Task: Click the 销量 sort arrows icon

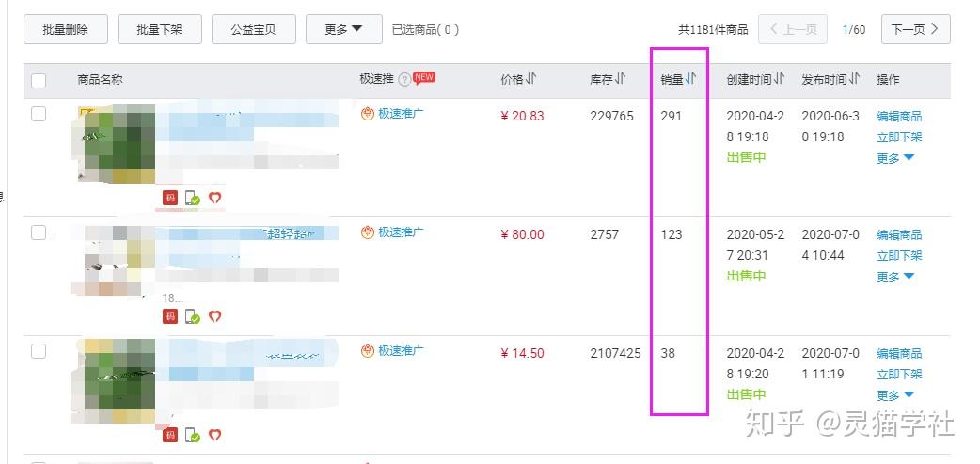Action: click(691, 80)
